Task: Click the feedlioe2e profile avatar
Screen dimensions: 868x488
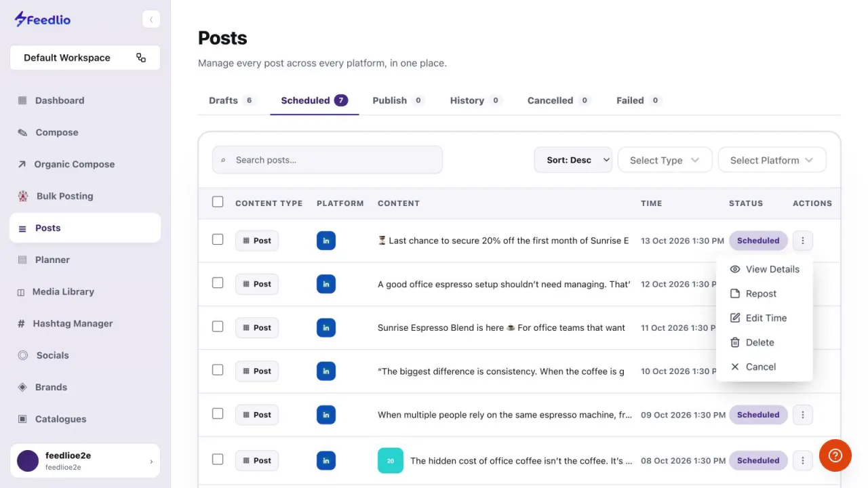Action: [x=28, y=461]
